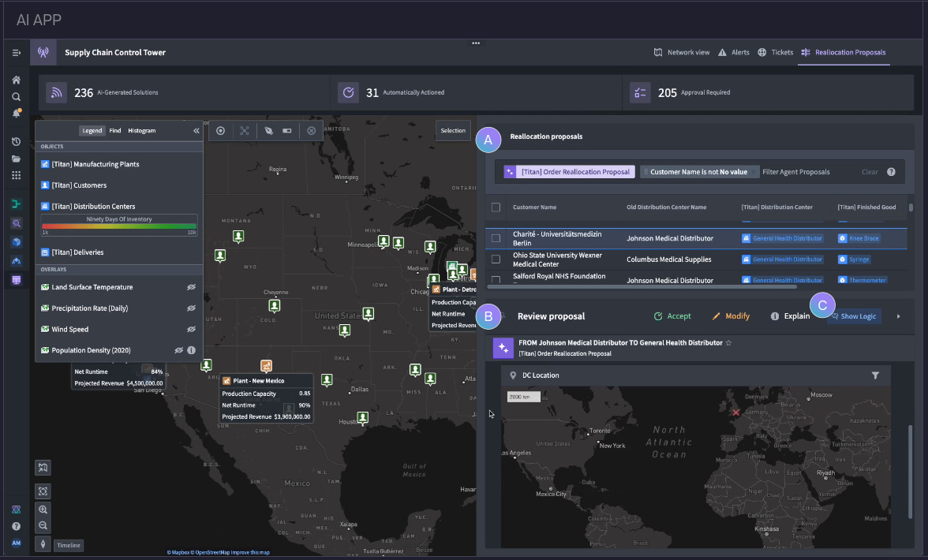Open the Customer Name is not No value filter
Viewport: 928px width, 560px height.
pyautogui.click(x=698, y=172)
